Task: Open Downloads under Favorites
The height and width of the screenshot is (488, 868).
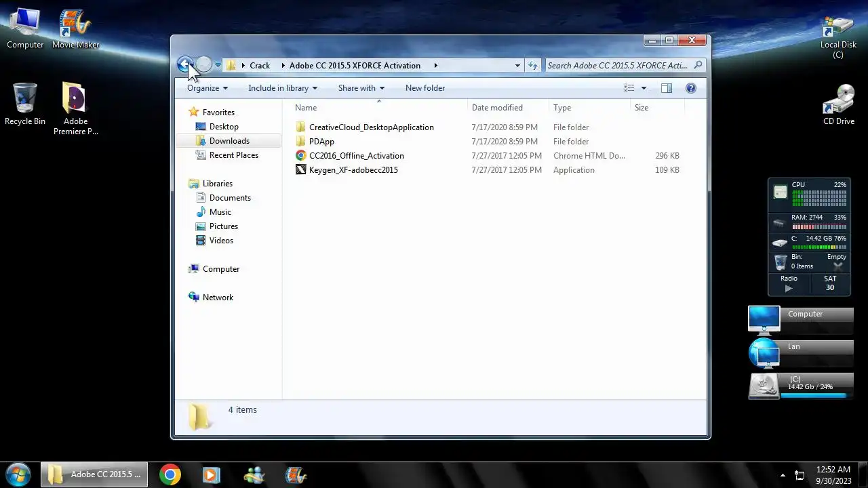Action: coord(229,141)
